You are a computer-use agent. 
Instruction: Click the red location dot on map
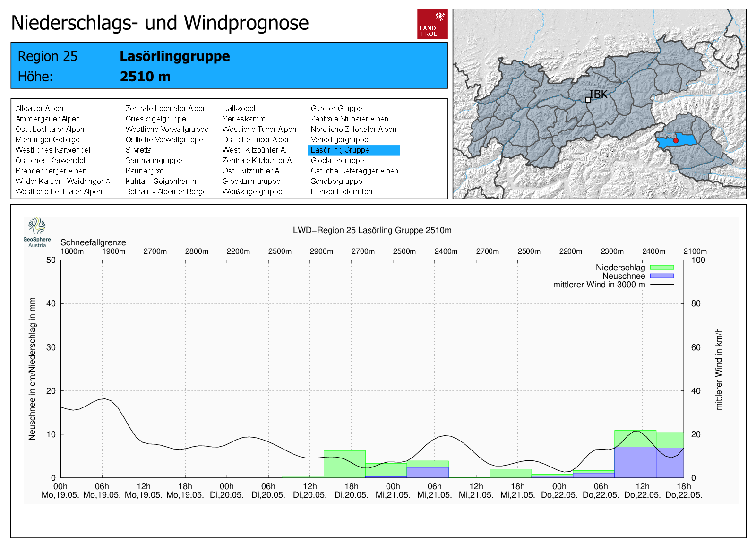tap(676, 141)
